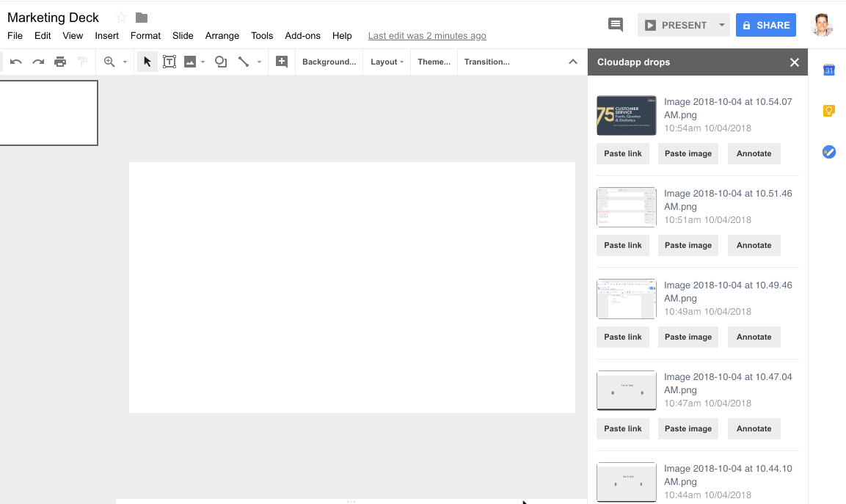Click Annotate for 10.49.46 AM image
The width and height of the screenshot is (846, 504).
coord(754,337)
